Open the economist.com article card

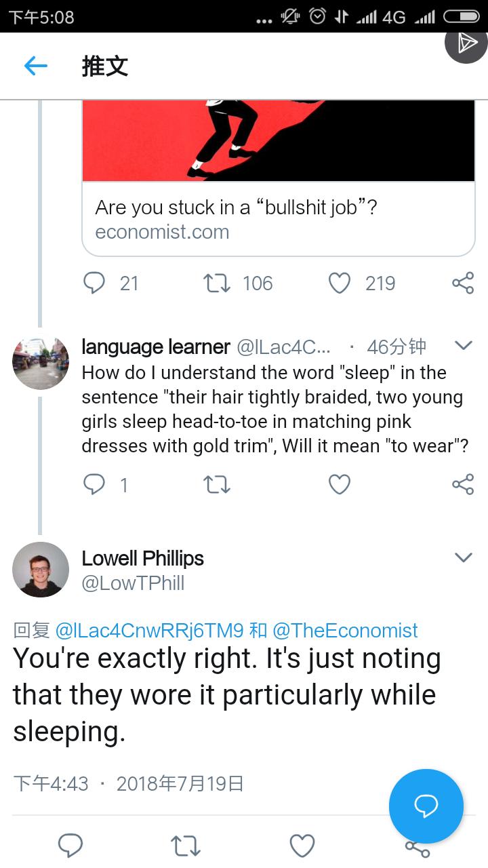pos(278,220)
